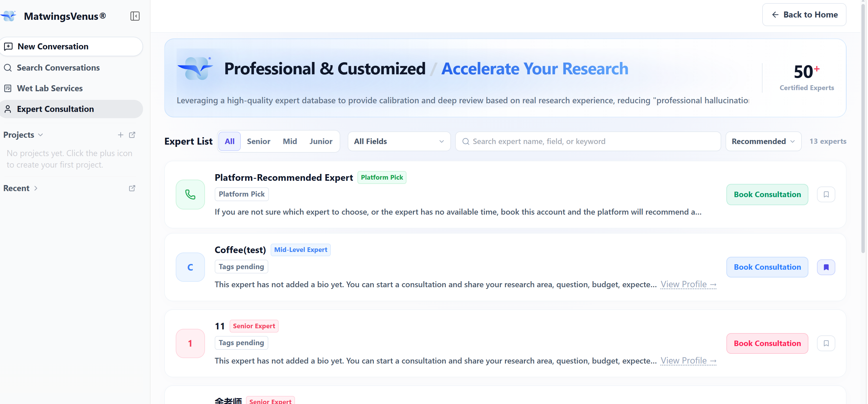Screen dimensions: 868x404
Task: Remove bookmark from Coffee(test)
Action: point(826,267)
